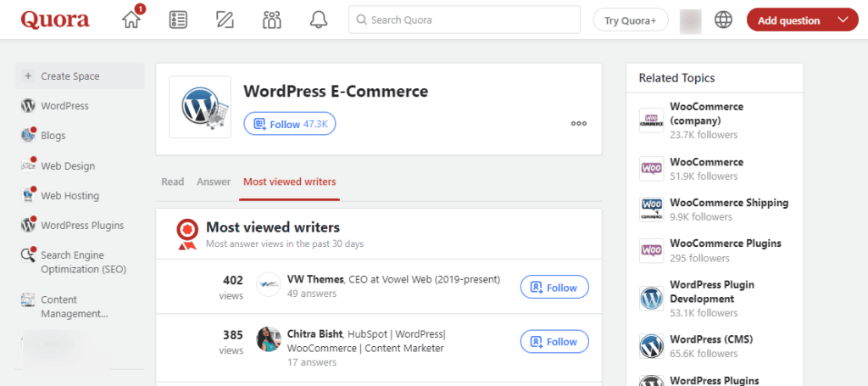Open the Spaces people icon in navbar
The image size is (868, 386).
coord(271,20)
